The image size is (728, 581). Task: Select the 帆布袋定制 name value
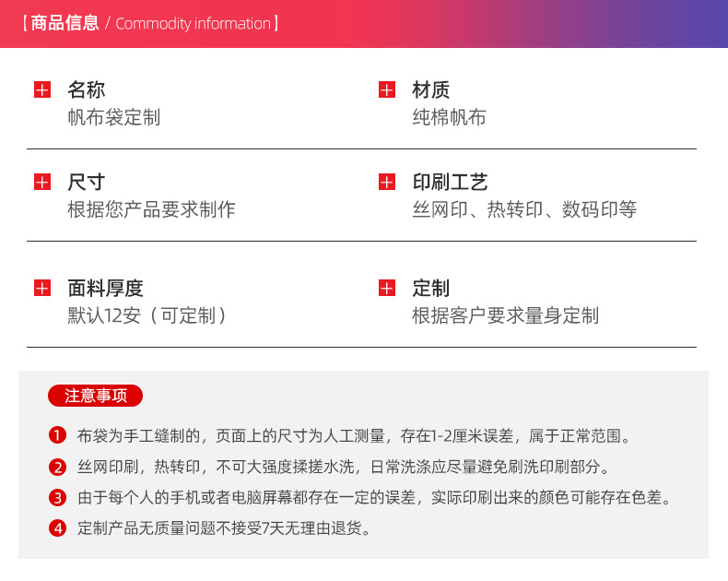pyautogui.click(x=113, y=118)
